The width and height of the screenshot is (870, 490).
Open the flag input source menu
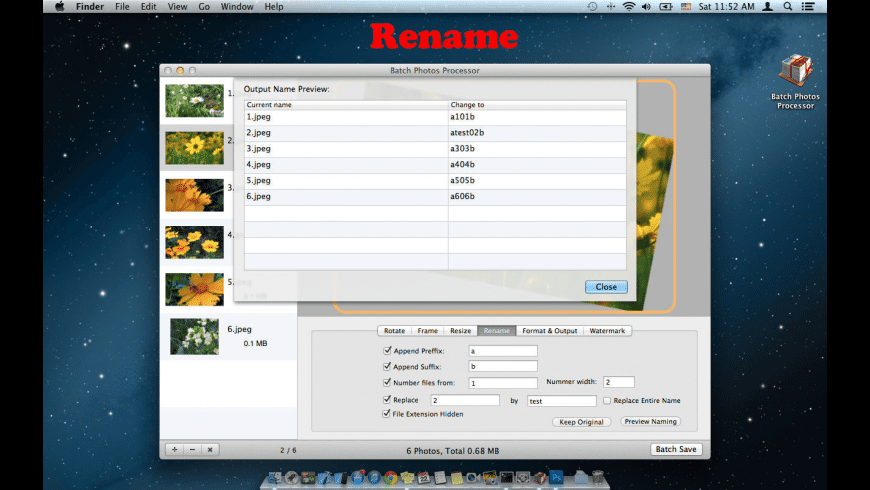[686, 7]
